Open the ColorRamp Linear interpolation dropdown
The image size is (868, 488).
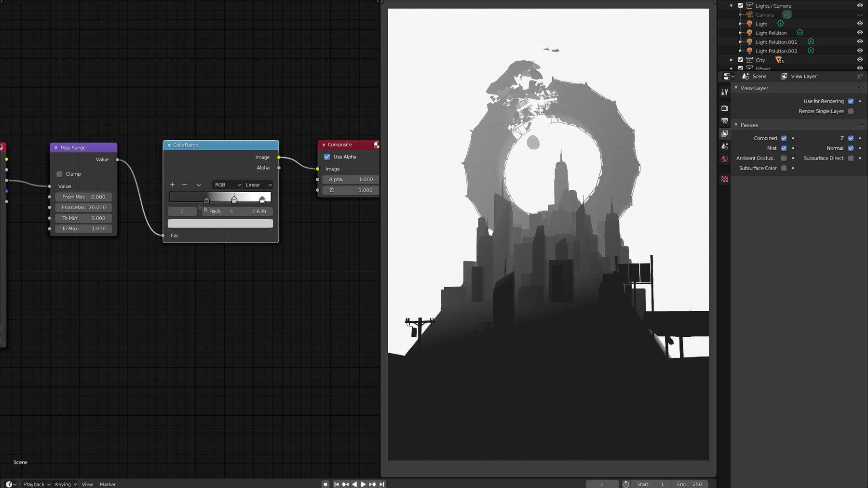[x=258, y=185]
